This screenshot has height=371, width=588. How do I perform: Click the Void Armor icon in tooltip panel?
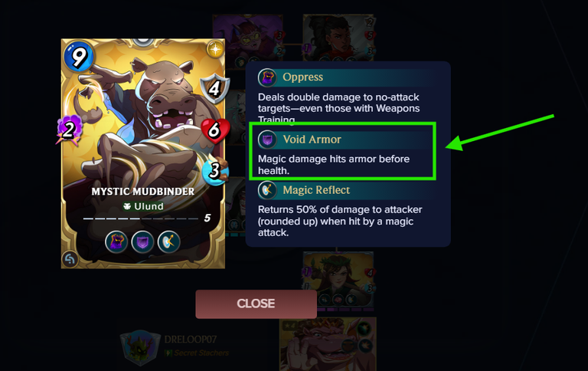pos(267,140)
